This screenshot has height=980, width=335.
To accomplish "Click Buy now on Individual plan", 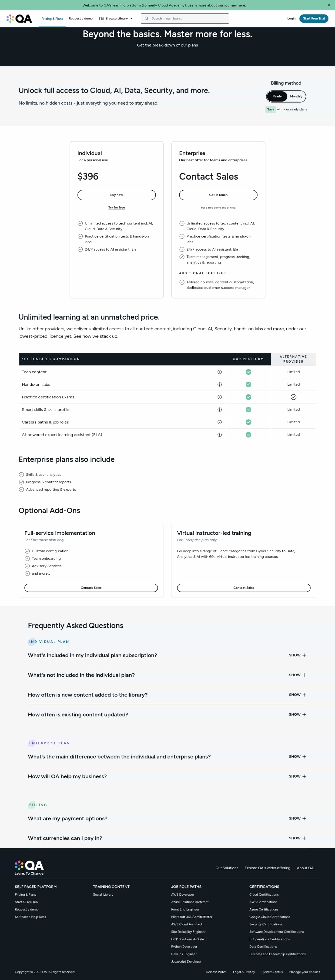I will coord(117,195).
